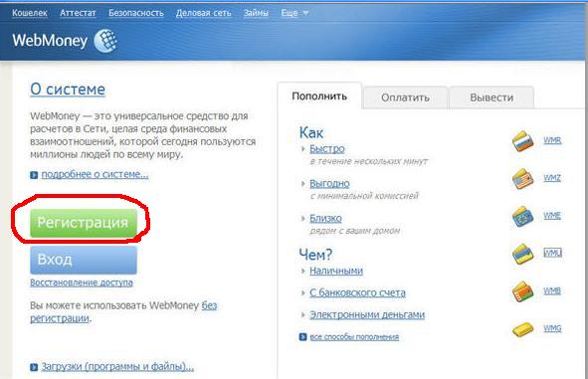
Task: Select the Наличными payment method
Action: pyautogui.click(x=336, y=271)
